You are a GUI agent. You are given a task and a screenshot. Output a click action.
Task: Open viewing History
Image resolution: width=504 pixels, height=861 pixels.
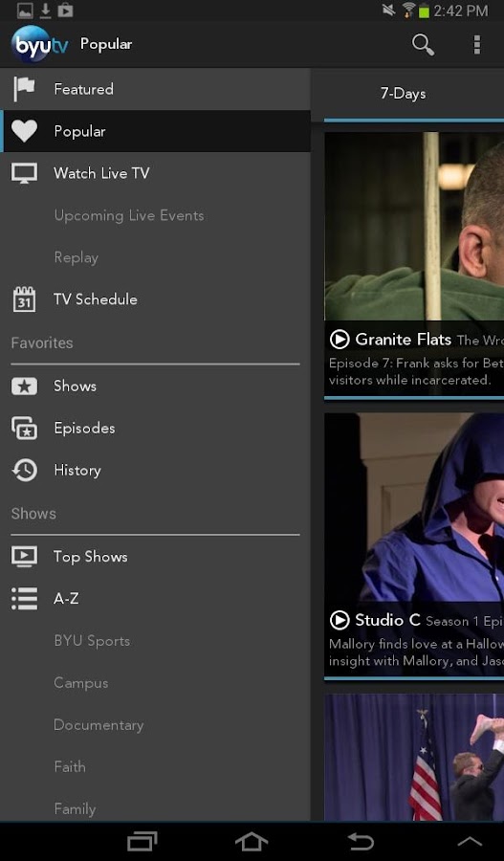coord(155,471)
